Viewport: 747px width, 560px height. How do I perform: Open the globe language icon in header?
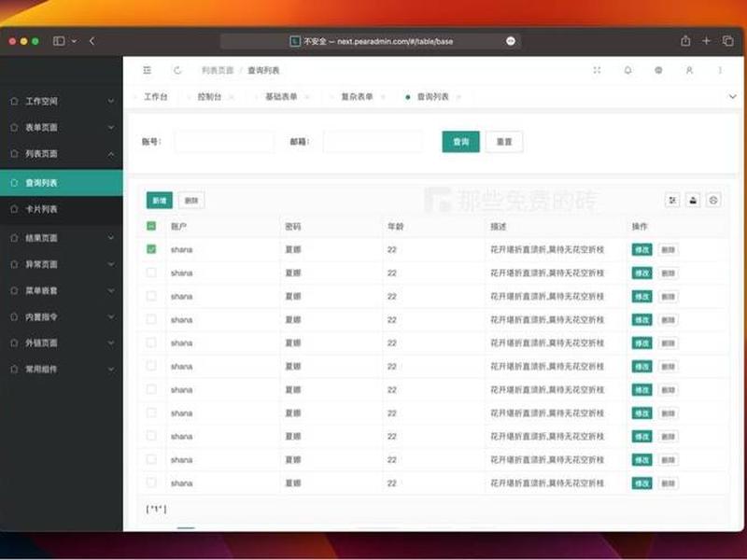pos(658,71)
